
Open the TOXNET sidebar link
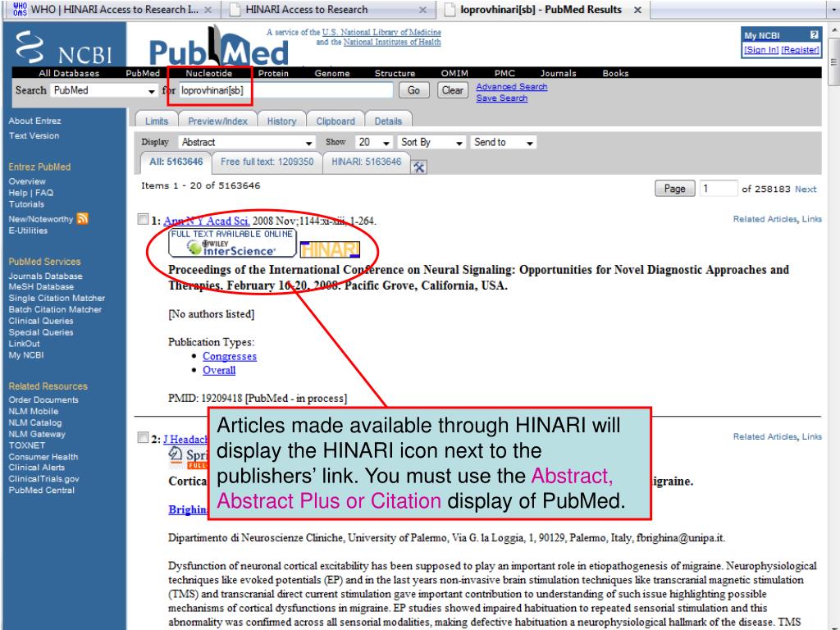point(27,445)
